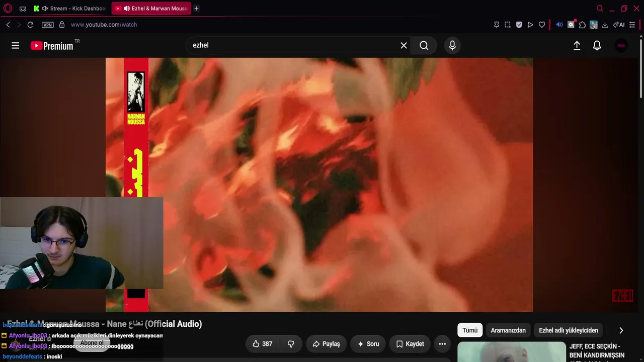Save the video with Kaydet
644x362 pixels.
click(x=410, y=344)
